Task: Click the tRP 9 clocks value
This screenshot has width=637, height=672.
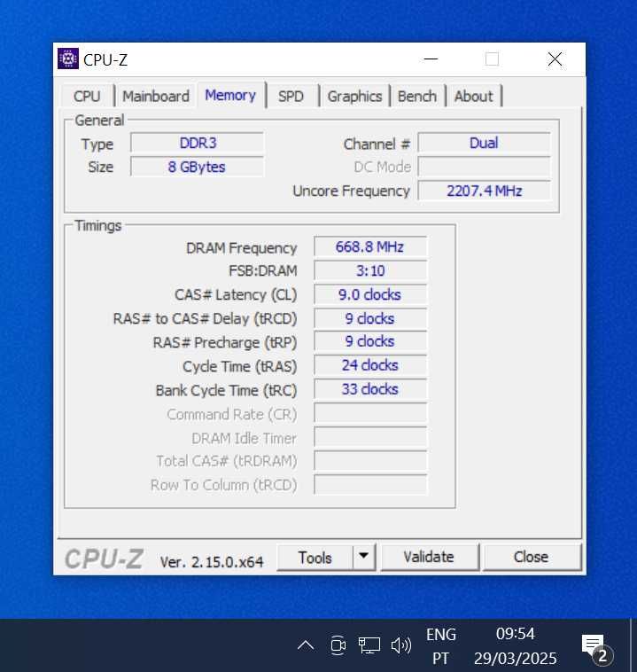Action: tap(369, 341)
